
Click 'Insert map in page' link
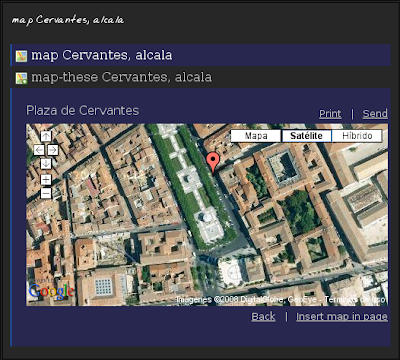[x=342, y=316]
